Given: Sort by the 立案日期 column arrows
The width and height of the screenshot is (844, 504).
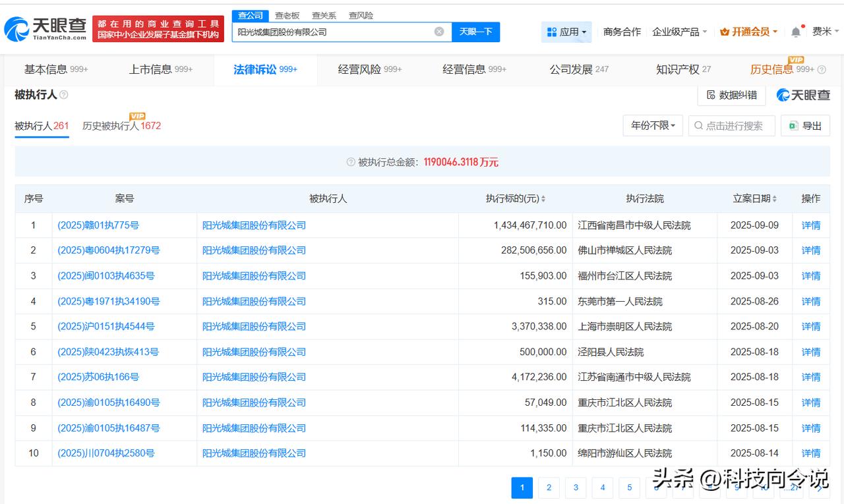Looking at the screenshot, I should (775, 199).
